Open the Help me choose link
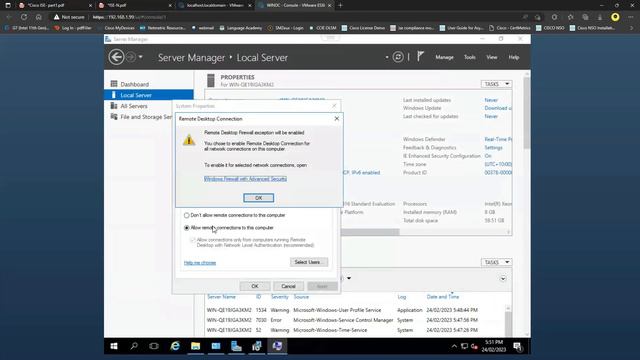The width and height of the screenshot is (640, 360). [200, 263]
